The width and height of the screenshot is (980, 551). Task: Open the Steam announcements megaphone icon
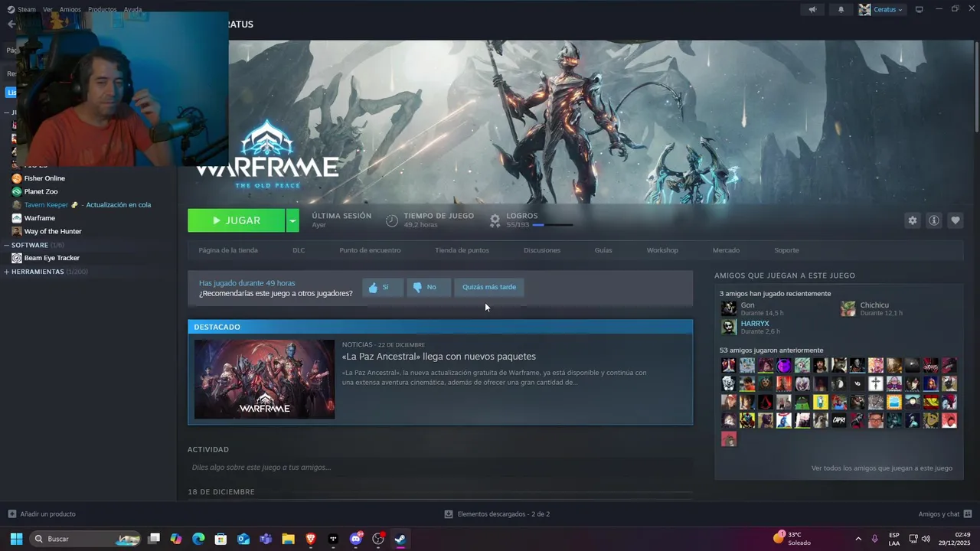coord(812,10)
